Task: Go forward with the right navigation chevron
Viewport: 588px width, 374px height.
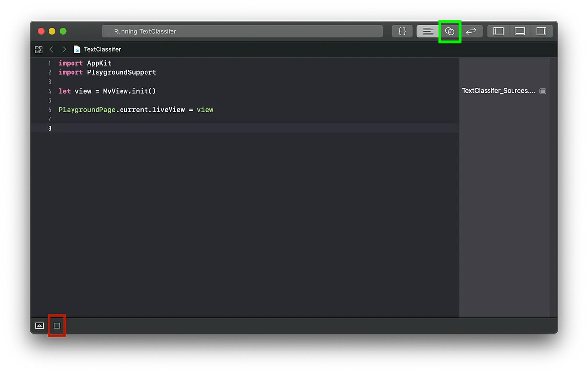Action: 64,49
